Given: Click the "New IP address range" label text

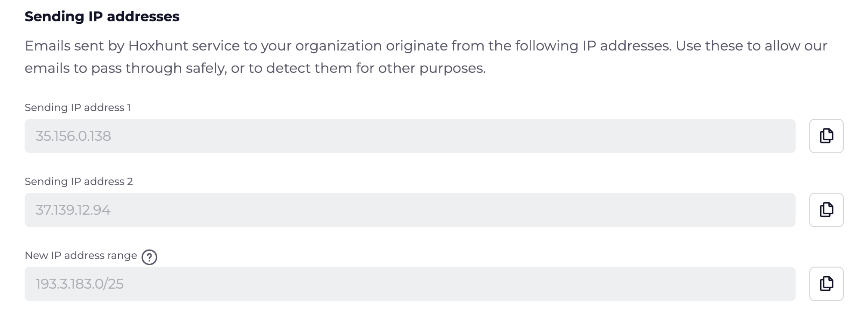Looking at the screenshot, I should coord(81,256).
